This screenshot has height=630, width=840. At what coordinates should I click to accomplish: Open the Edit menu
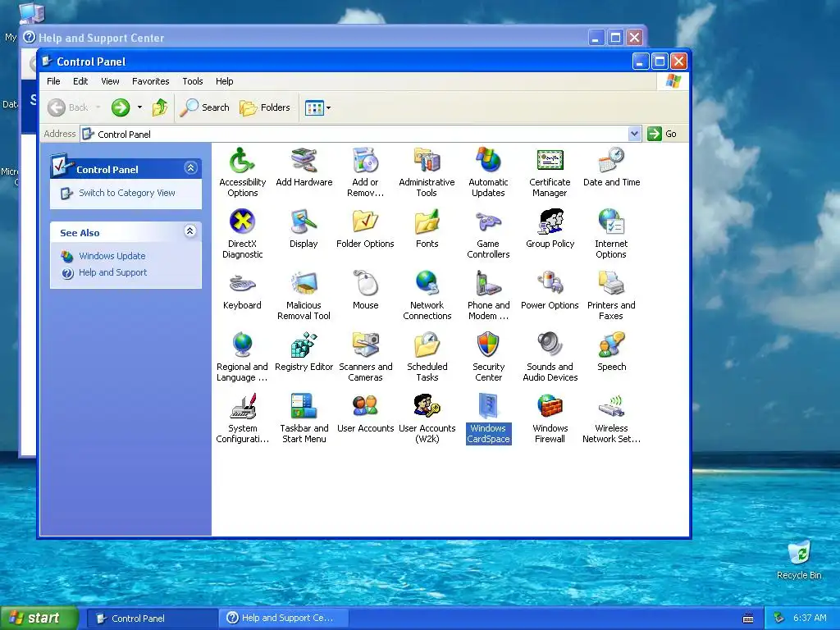coord(80,81)
